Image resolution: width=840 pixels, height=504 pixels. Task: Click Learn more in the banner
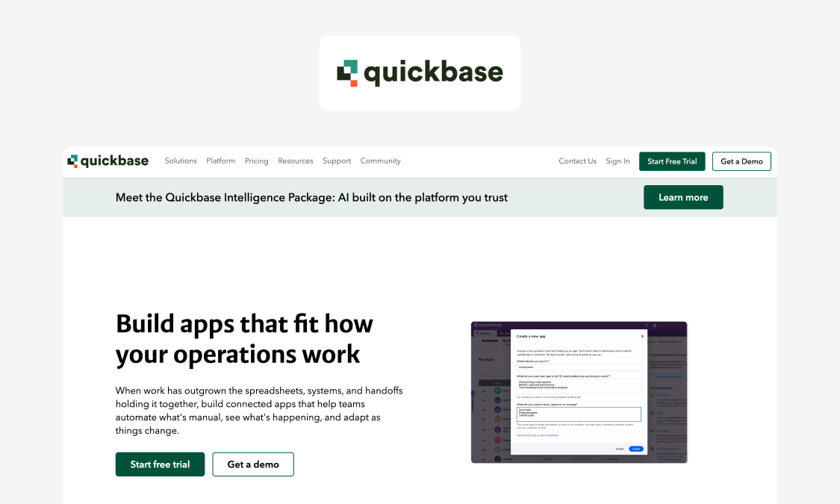[x=683, y=197]
